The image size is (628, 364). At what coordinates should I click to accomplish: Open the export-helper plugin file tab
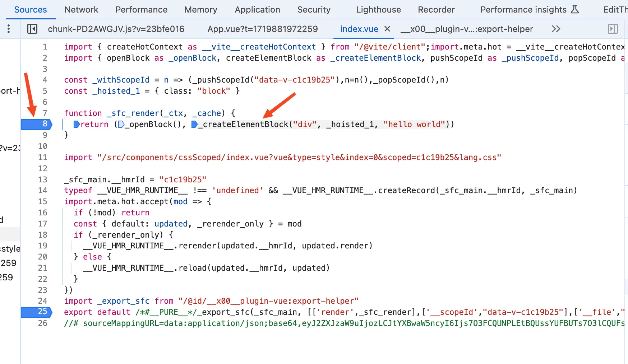point(467,29)
